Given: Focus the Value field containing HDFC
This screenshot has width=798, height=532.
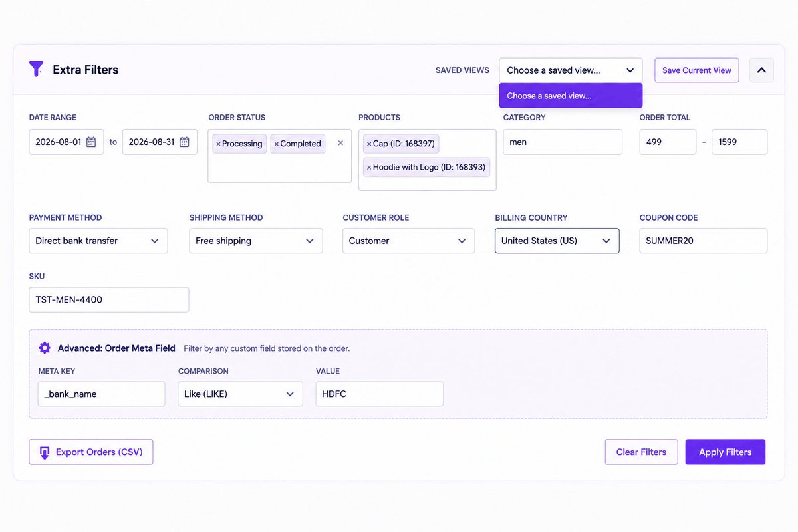Looking at the screenshot, I should pyautogui.click(x=379, y=394).
